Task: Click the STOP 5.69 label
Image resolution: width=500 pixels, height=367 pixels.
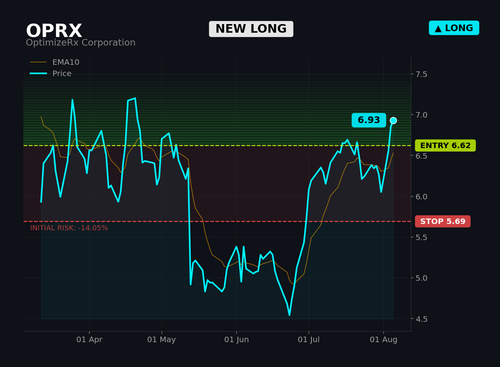Action: [443, 221]
